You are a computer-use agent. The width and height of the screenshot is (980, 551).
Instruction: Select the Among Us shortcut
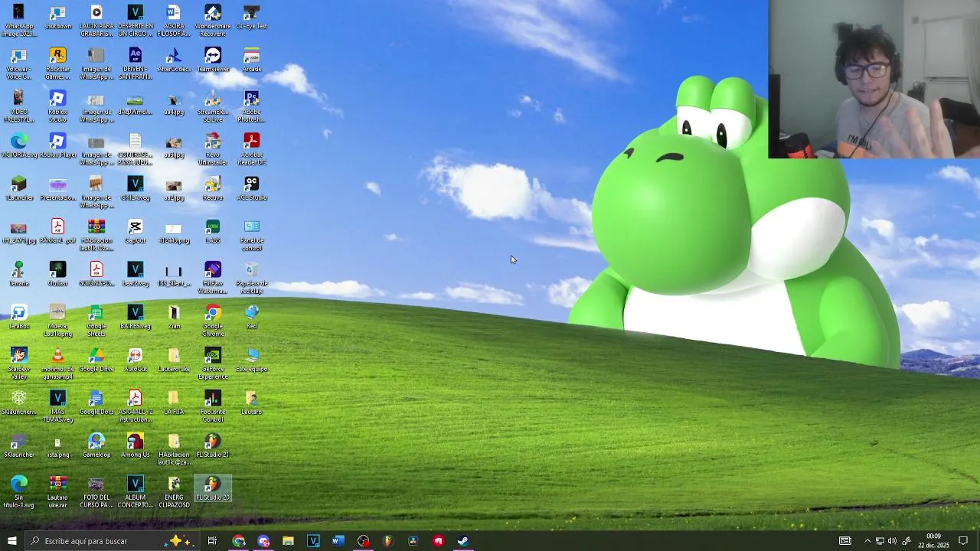point(136,446)
